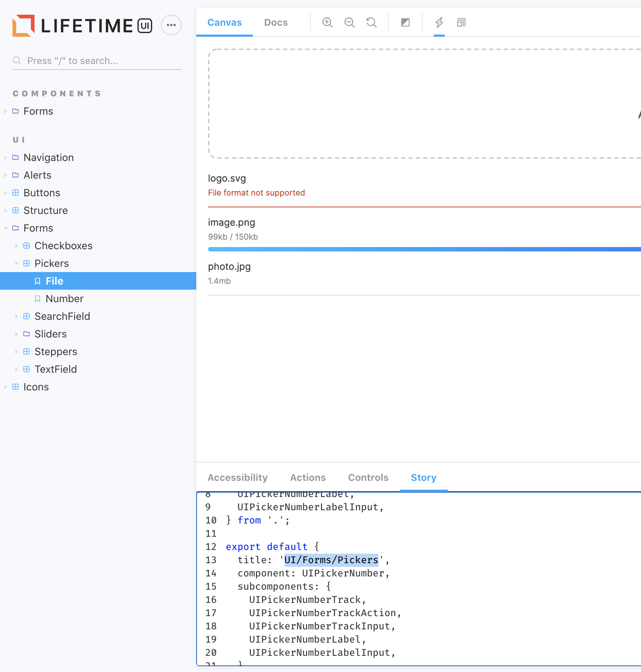Open the Actions panel tab
The height and width of the screenshot is (672, 641).
(x=308, y=478)
